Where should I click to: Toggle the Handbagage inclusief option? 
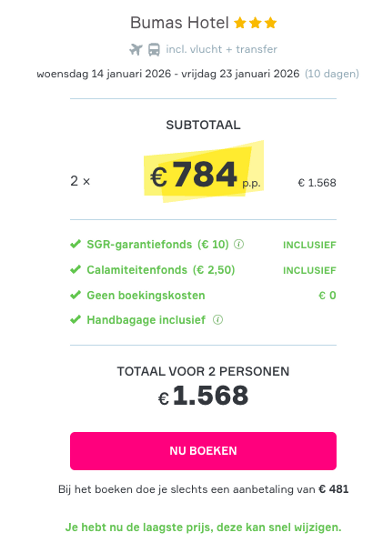(146, 320)
